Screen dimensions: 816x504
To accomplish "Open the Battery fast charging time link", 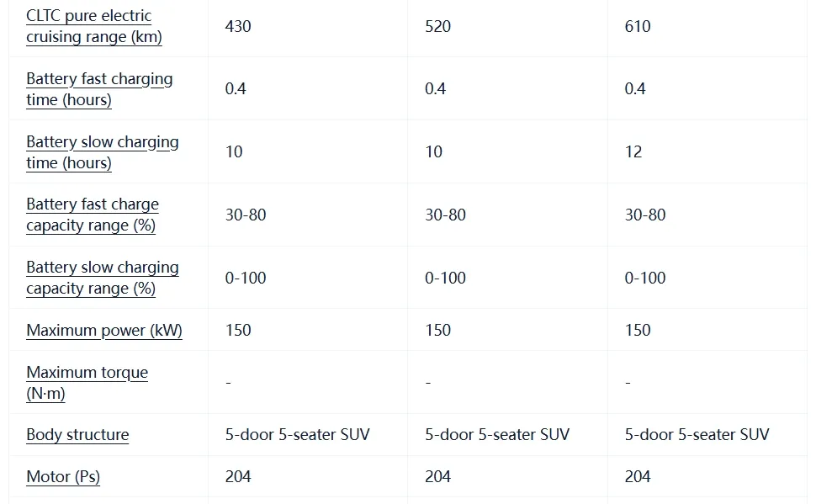I will [99, 89].
